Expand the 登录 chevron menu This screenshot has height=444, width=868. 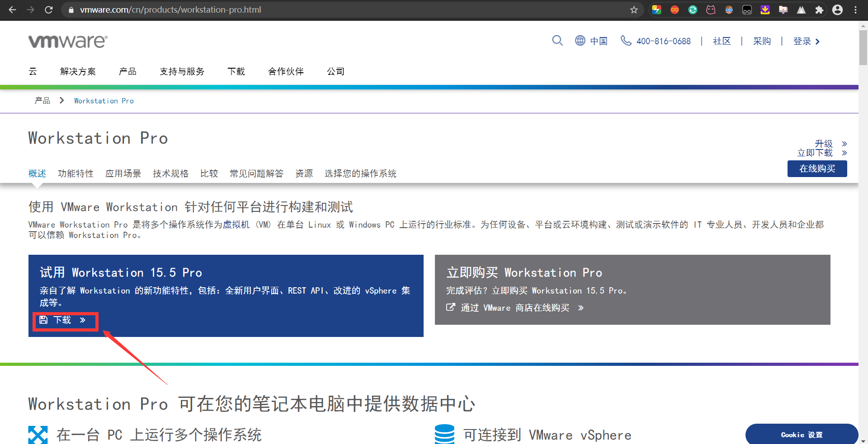(x=817, y=41)
